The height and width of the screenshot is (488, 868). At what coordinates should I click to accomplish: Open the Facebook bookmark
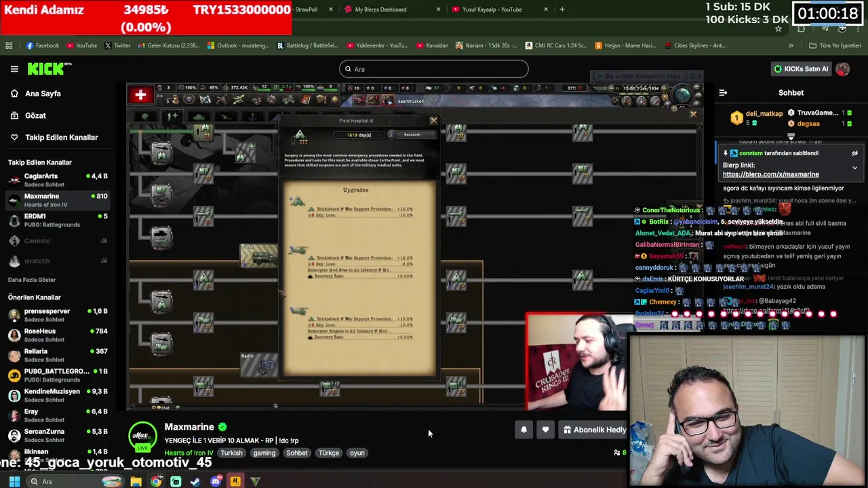42,45
